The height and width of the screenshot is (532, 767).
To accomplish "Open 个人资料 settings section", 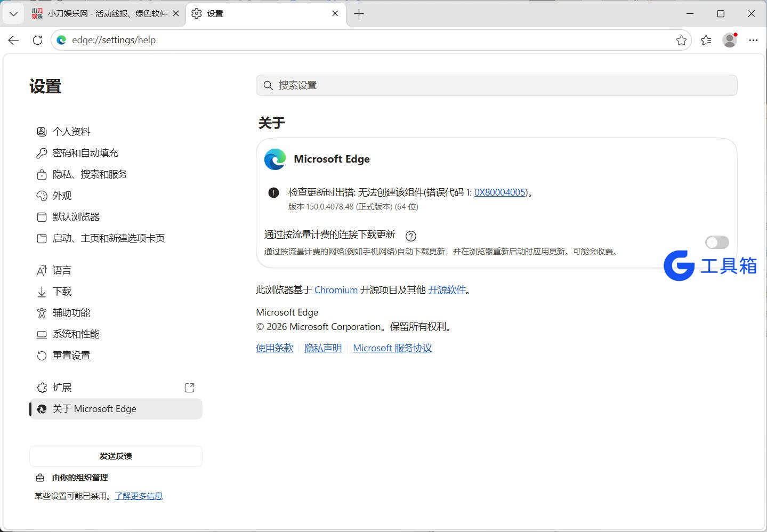I will 116,132.
